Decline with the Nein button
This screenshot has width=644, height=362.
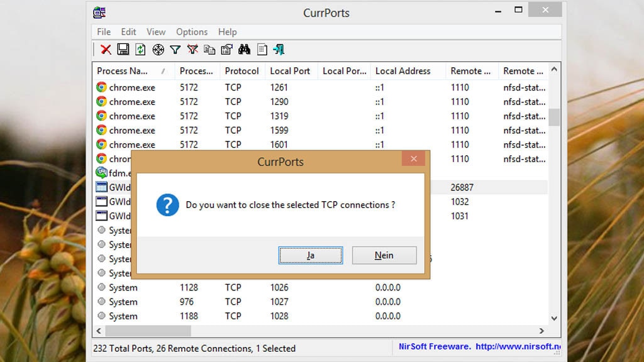tap(384, 255)
